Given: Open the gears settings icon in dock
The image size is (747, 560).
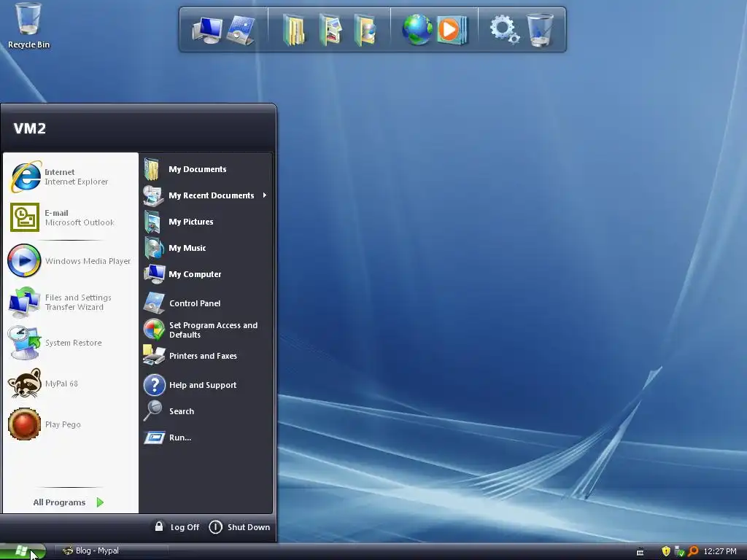Looking at the screenshot, I should [x=505, y=29].
